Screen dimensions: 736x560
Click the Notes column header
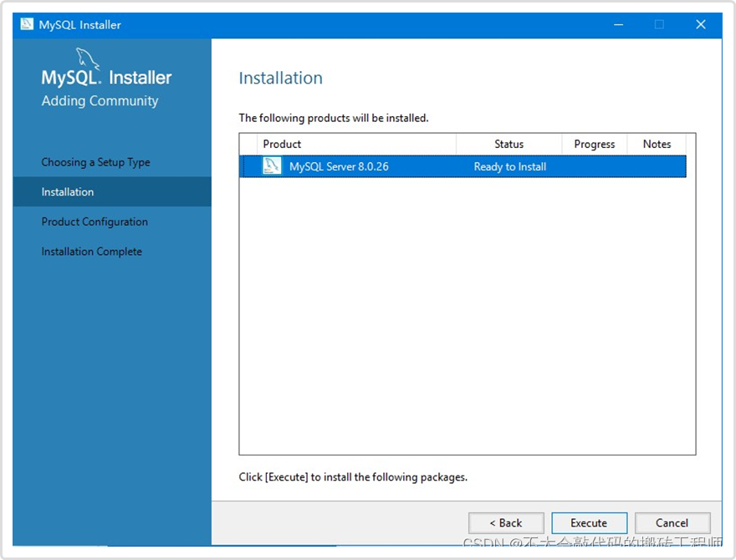click(x=657, y=144)
